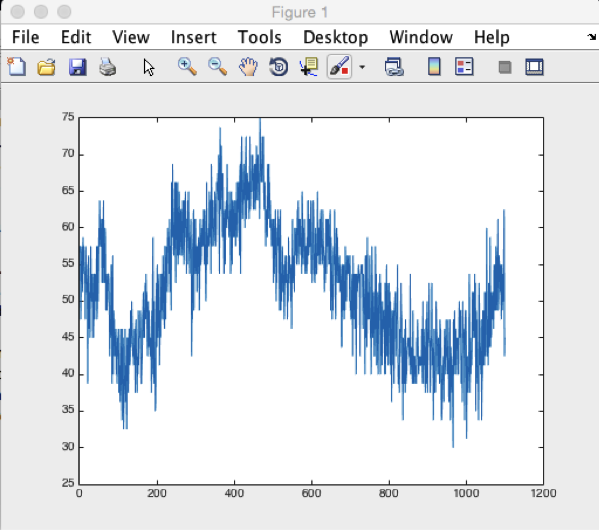600x530 pixels.
Task: Print the figure using printer icon
Action: tap(107, 67)
